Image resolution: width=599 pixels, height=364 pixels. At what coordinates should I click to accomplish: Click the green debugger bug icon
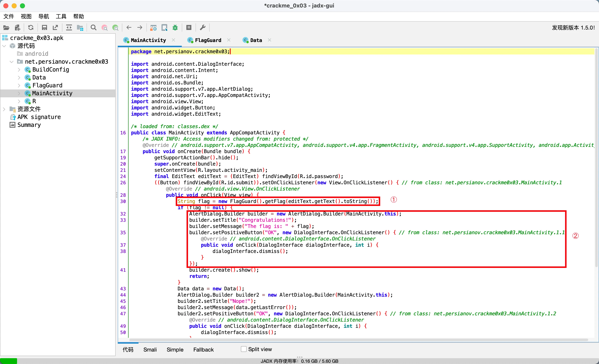[x=175, y=28]
